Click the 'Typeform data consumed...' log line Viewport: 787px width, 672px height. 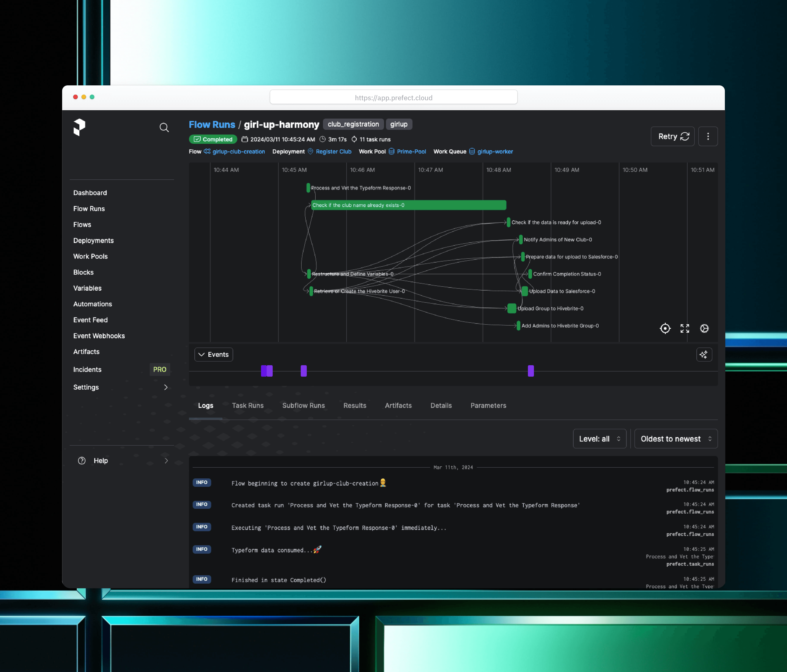tap(277, 550)
